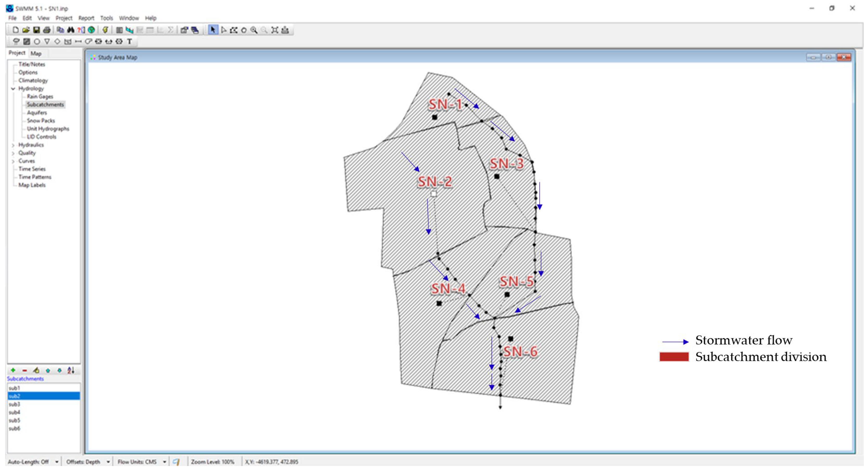Click the green plus Add Object button
This screenshot has width=868, height=472.
pos(13,370)
